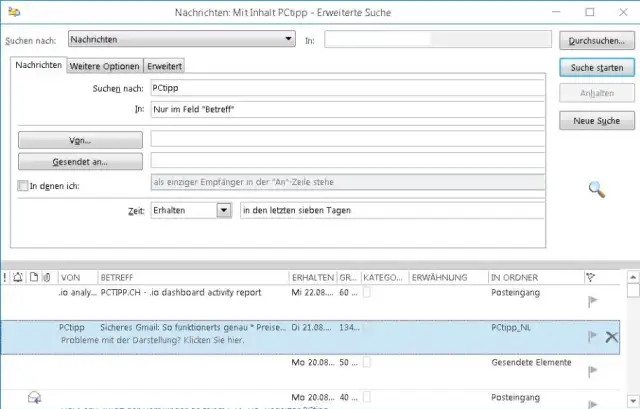
Task: Open the Erweitert tab
Action: [164, 65]
